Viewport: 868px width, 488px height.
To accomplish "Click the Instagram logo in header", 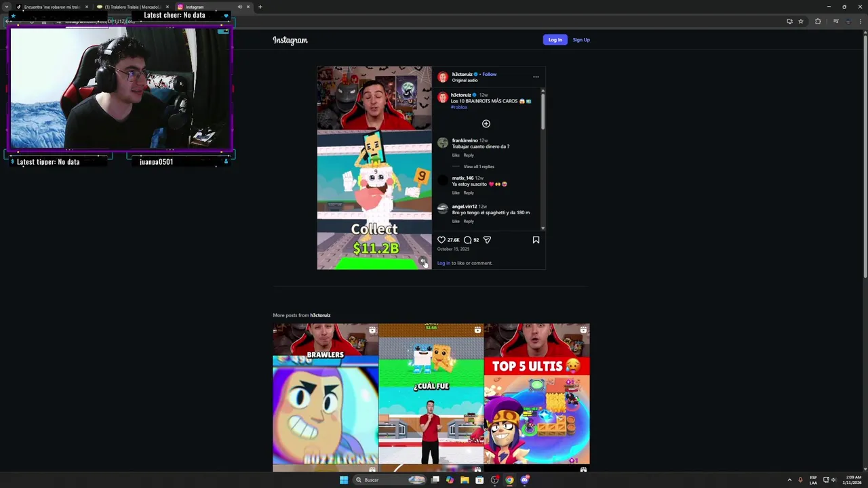I will point(290,40).
